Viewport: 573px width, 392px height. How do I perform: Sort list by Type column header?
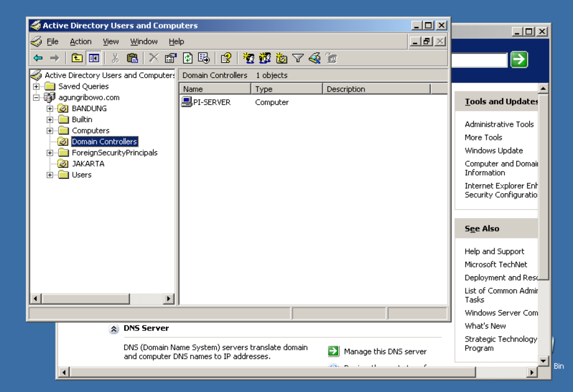tap(286, 89)
